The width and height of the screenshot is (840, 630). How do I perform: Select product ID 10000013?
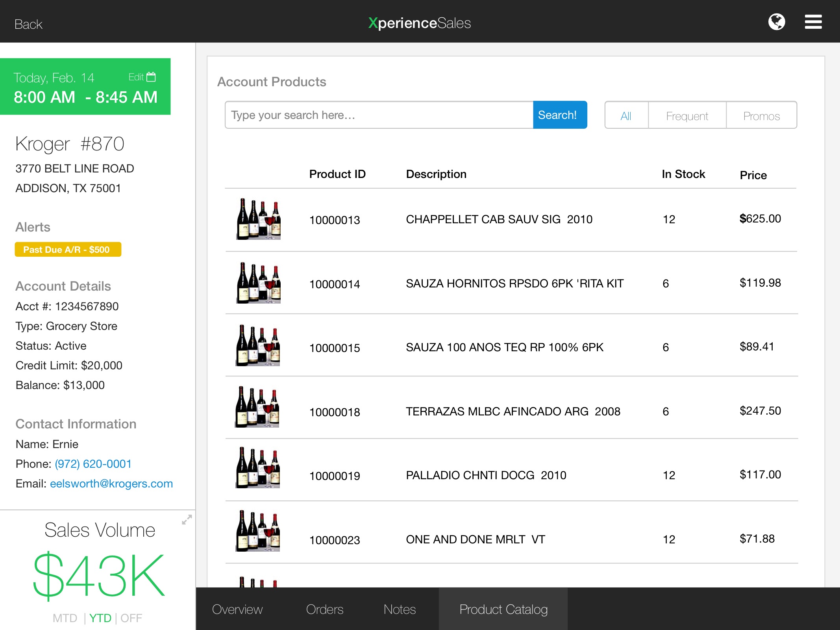(335, 220)
